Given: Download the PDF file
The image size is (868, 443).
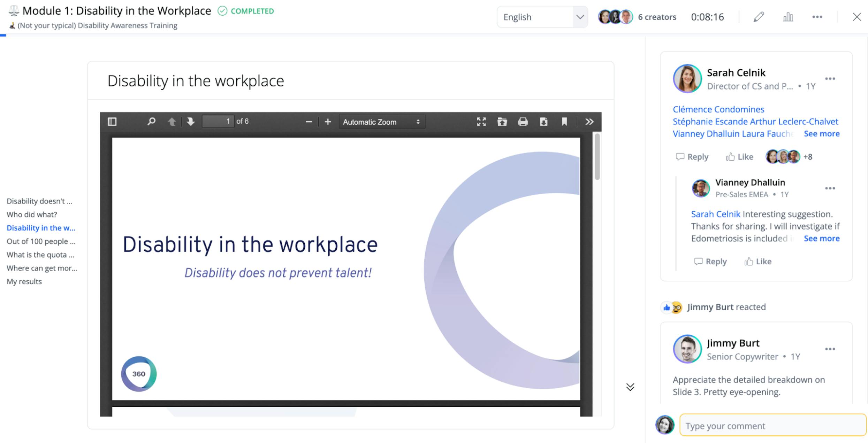Looking at the screenshot, I should point(543,122).
